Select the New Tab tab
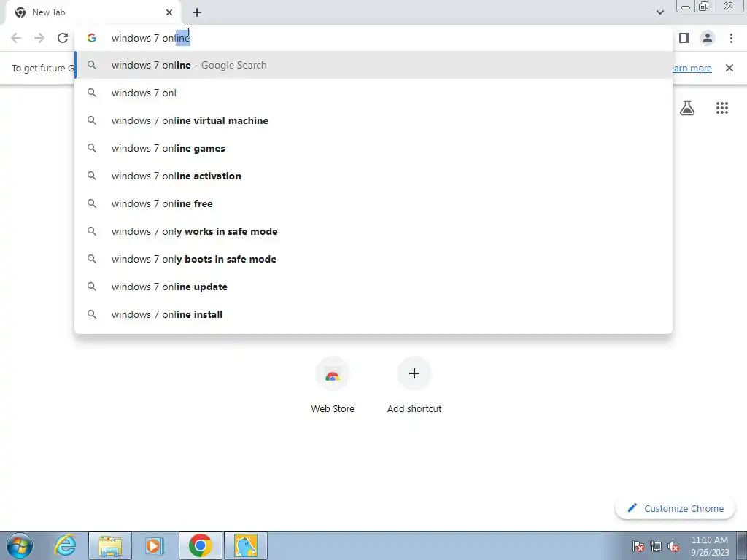747x560 pixels. [x=94, y=13]
